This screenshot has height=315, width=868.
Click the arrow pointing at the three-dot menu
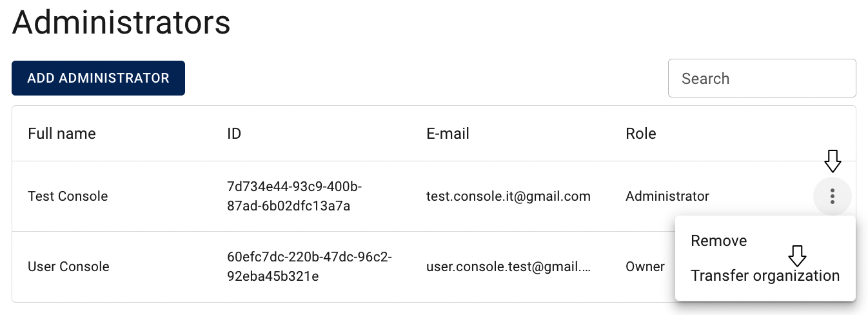coord(833,161)
